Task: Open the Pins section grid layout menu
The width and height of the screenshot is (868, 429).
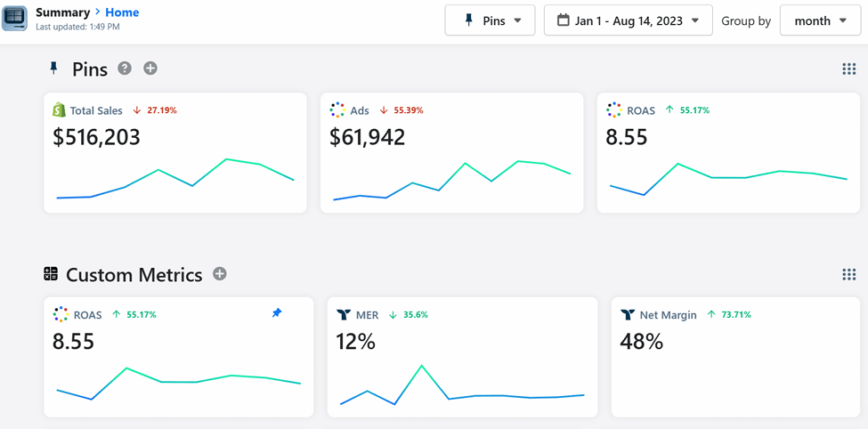Action: tap(848, 69)
